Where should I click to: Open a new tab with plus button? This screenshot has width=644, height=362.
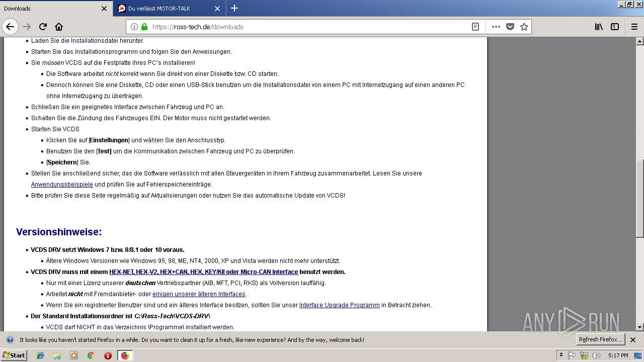(234, 8)
